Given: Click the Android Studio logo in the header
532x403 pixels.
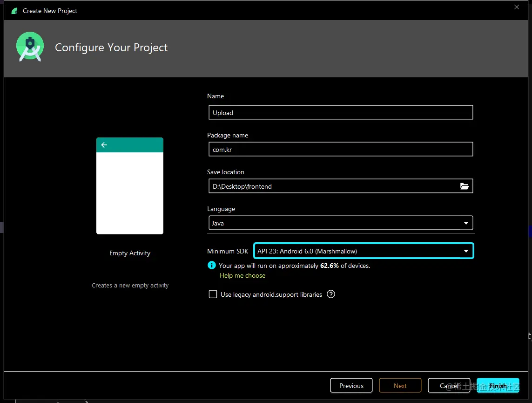Looking at the screenshot, I should pos(30,47).
